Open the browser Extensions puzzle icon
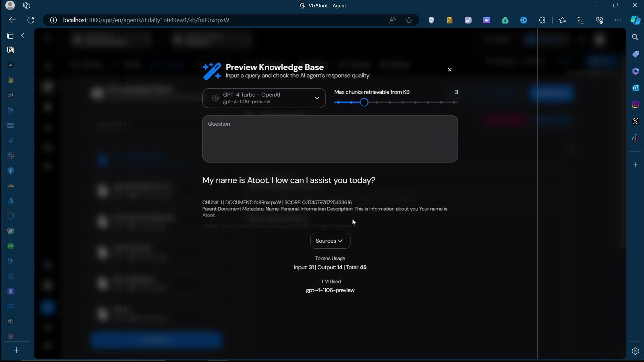644x362 pixels. click(x=542, y=20)
